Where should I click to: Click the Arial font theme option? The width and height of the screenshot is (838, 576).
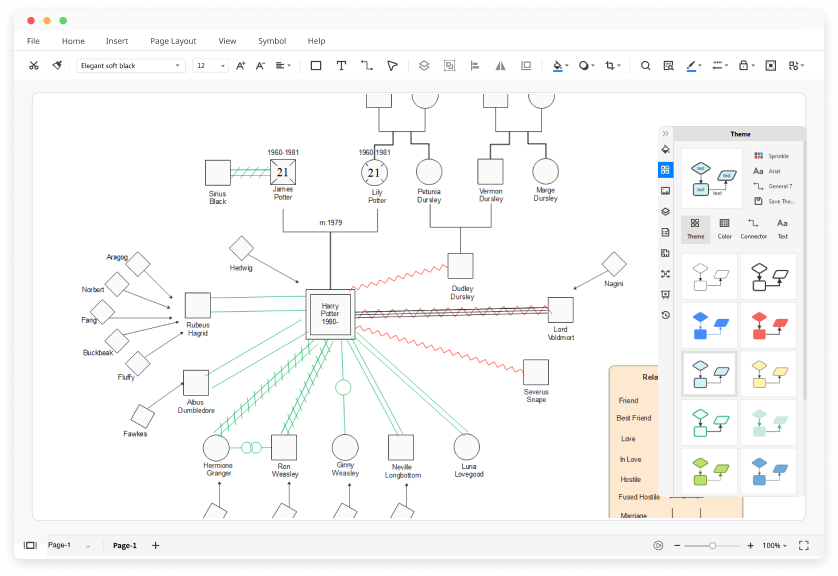point(767,171)
